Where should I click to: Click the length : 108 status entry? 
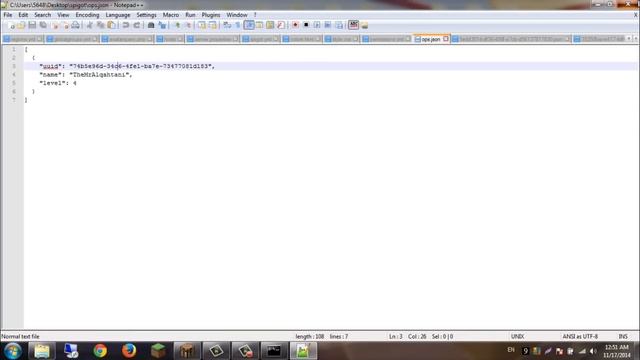310,337
